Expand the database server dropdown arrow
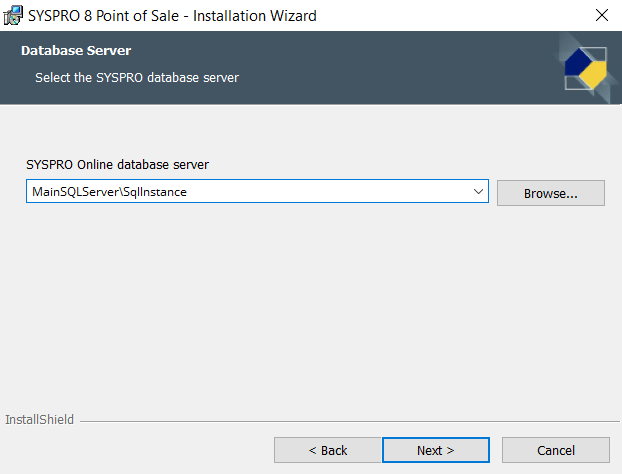This screenshot has height=474, width=622. 478,192
